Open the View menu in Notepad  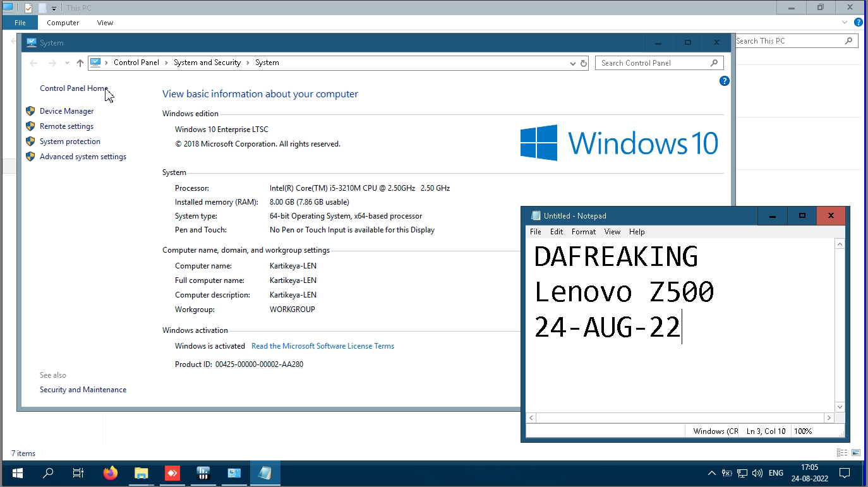point(612,232)
